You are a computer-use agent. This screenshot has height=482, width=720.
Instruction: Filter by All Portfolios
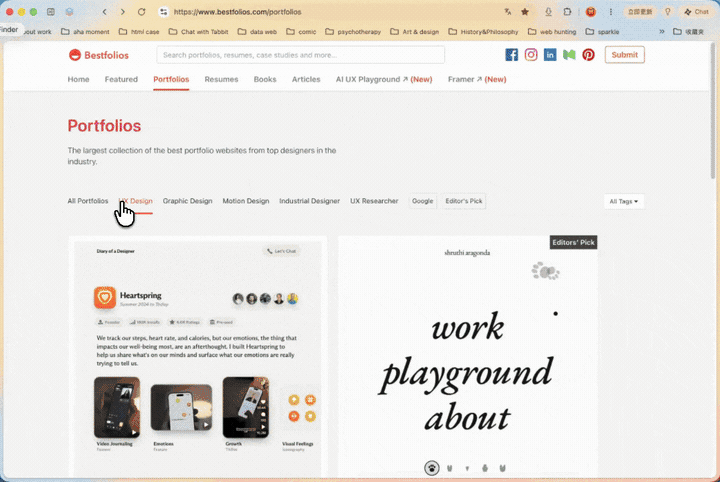pyautogui.click(x=88, y=201)
